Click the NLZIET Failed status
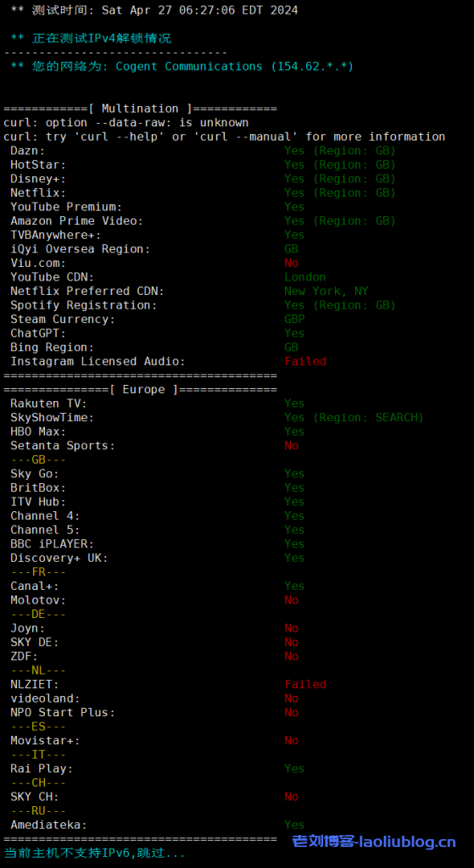 click(305, 684)
